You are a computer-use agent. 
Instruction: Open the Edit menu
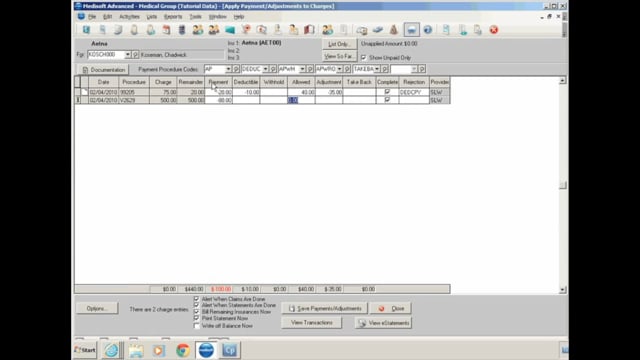coord(107,17)
